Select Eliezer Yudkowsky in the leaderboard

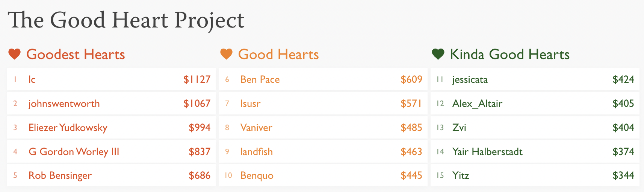point(68,128)
